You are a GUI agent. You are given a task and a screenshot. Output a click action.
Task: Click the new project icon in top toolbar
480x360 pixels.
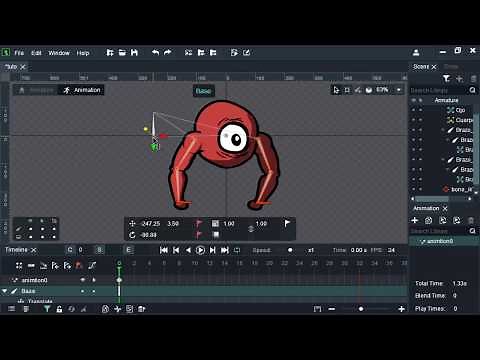pos(110,53)
